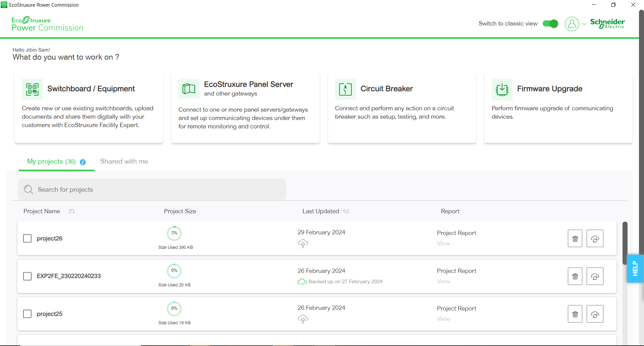The image size is (644, 346).
Task: Click the Last Updated column header
Action: tap(321, 211)
